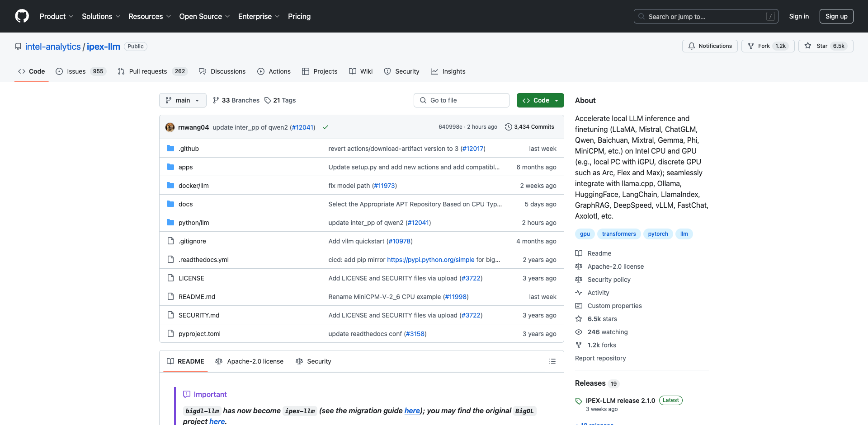The height and width of the screenshot is (425, 868).
Task: Select the Apache-2.0 license tab under README
Action: coord(250,361)
